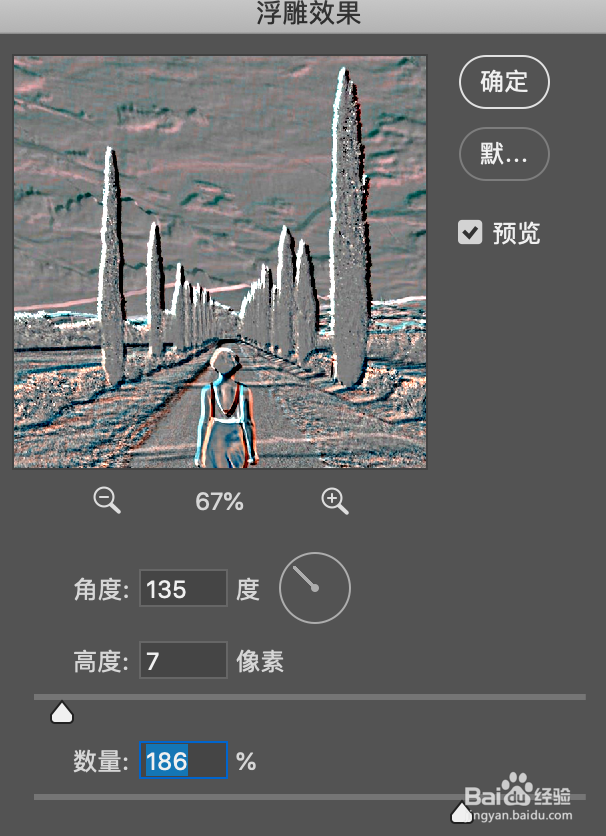Click the 角度 input field showing 135
606x836 pixels.
pos(183,588)
